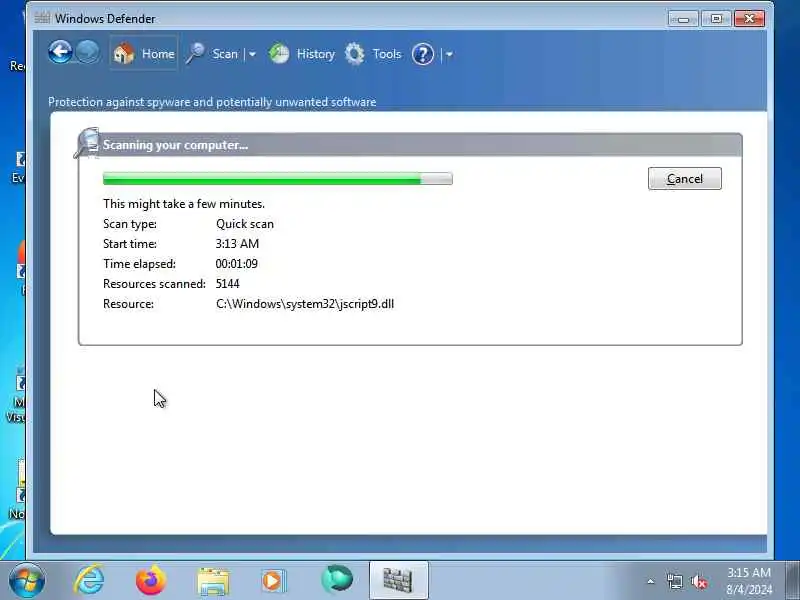
Task: Click 'This might take a few minutes.' text
Action: point(184,204)
